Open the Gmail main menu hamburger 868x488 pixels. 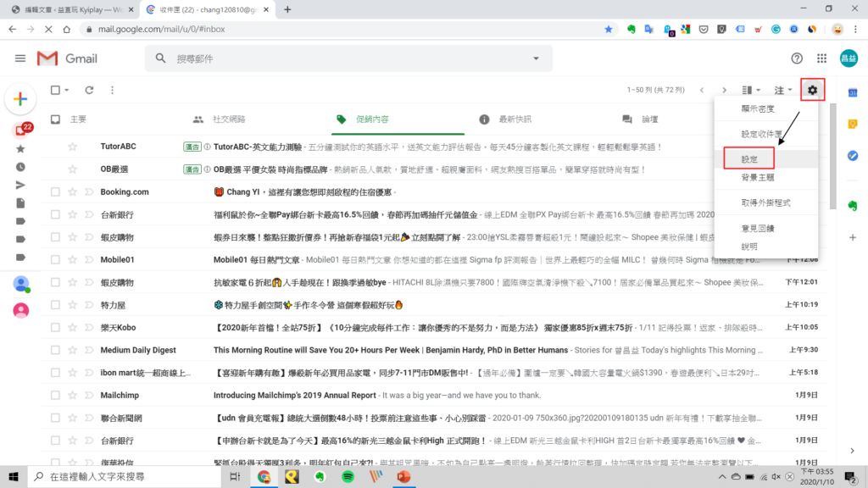point(20,58)
